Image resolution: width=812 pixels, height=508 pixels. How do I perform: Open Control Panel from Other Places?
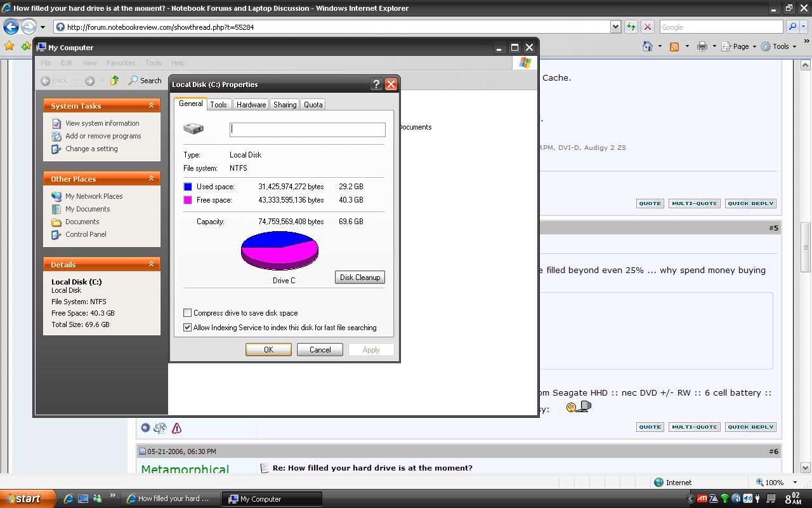point(86,234)
